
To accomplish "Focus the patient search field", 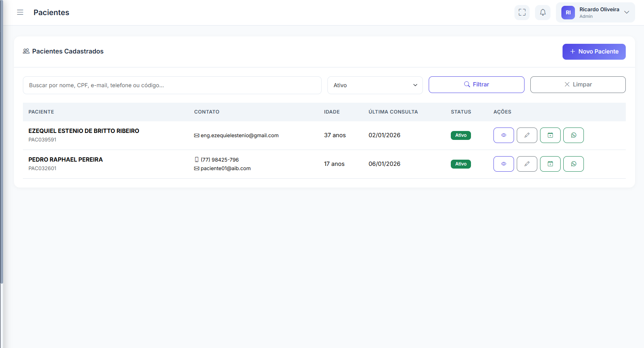I will coord(172,85).
